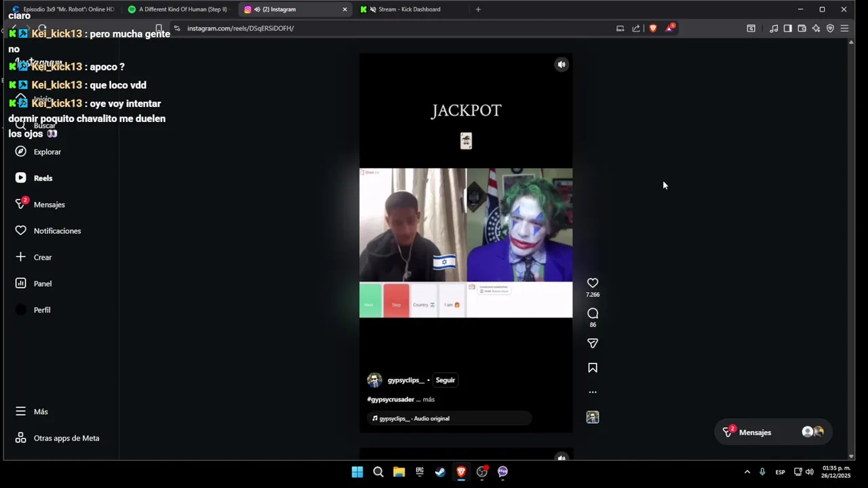
Task: Close the Instagram tab
Action: [344, 9]
